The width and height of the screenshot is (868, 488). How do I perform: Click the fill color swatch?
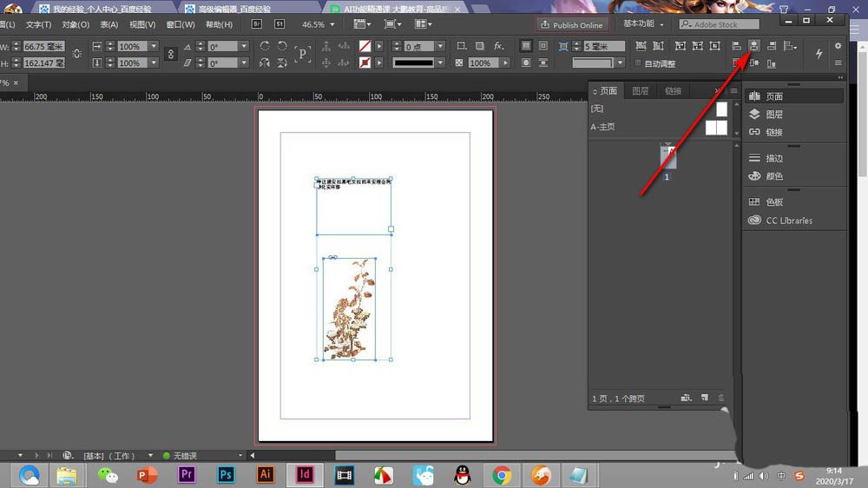[x=365, y=46]
